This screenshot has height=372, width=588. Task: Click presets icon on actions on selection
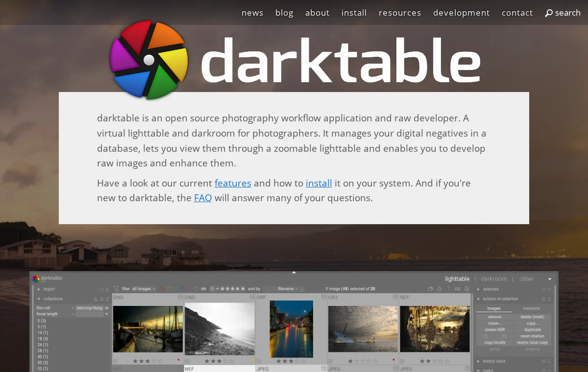(x=549, y=299)
